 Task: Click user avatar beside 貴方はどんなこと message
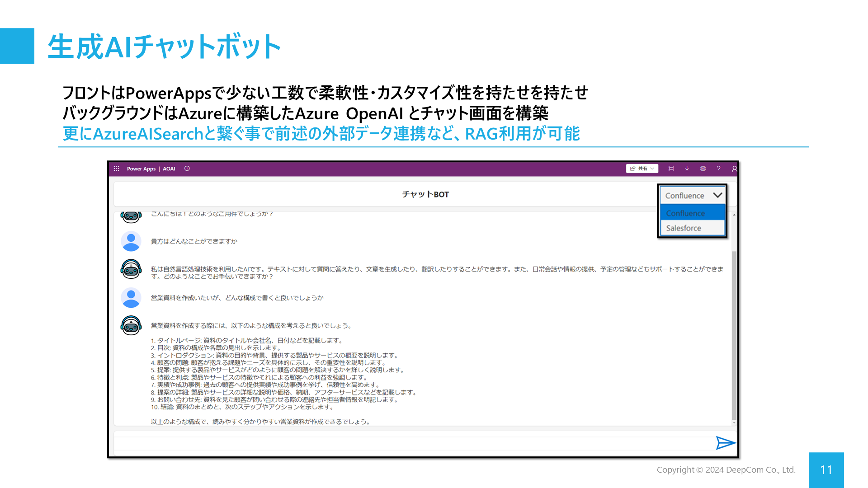(131, 242)
